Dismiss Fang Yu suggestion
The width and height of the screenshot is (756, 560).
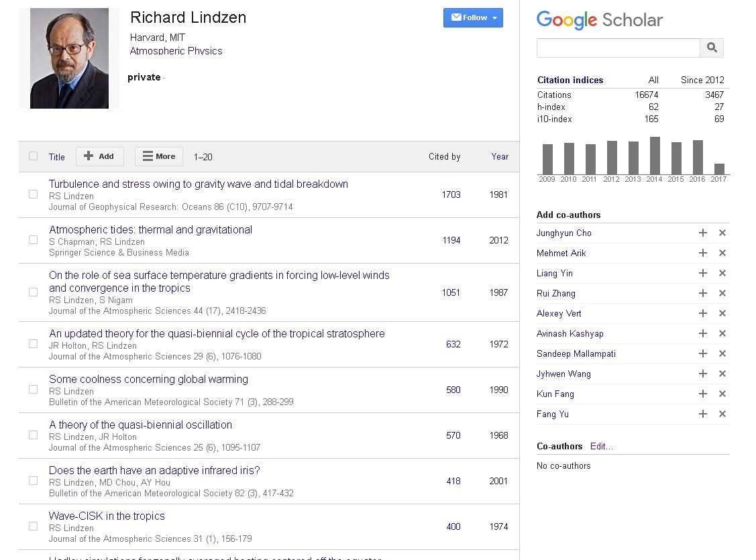click(722, 414)
